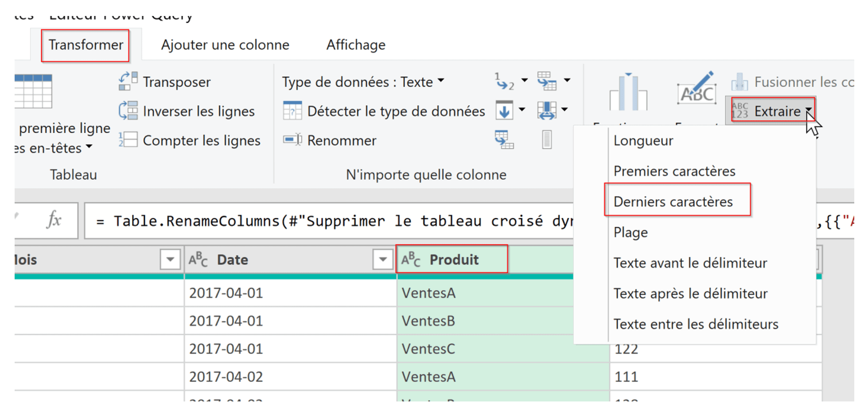
Task: Click the Compter les lignes icon
Action: coord(128,140)
